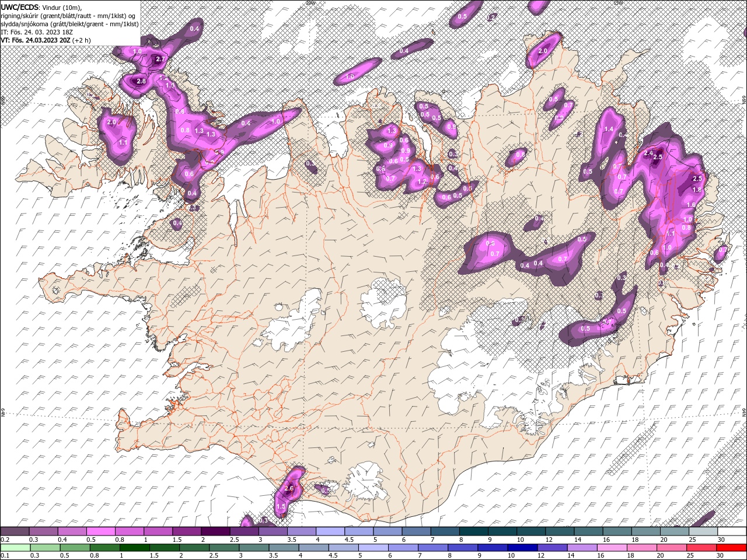Click the dusky mauve 0.2 legend swatch

pyautogui.click(x=15, y=531)
